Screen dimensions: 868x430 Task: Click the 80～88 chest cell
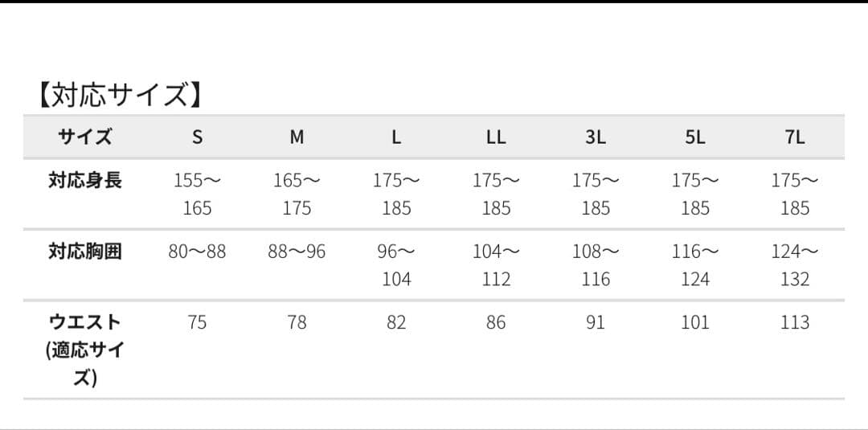pyautogui.click(x=197, y=252)
